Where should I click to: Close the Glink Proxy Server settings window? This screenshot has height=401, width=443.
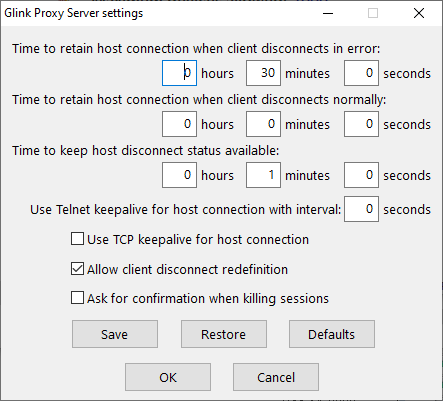pyautogui.click(x=419, y=13)
